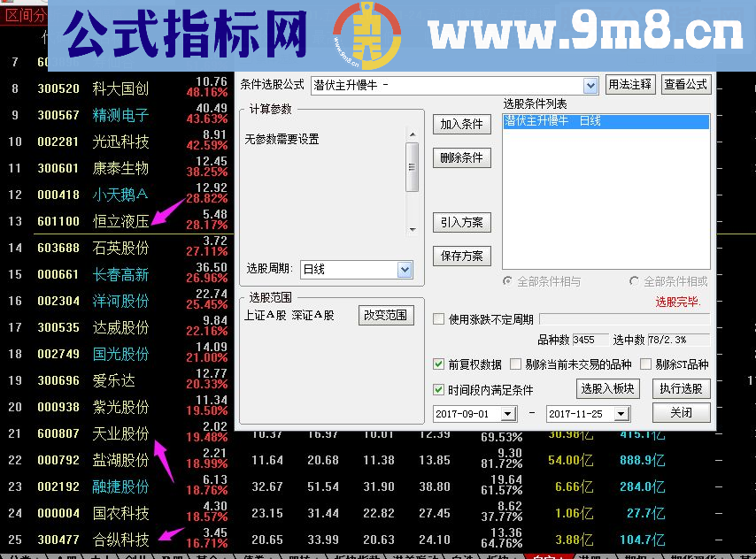Image resolution: width=756 pixels, height=559 pixels.
Task: Open the 条件选股公式 formula dropdown
Action: click(591, 84)
